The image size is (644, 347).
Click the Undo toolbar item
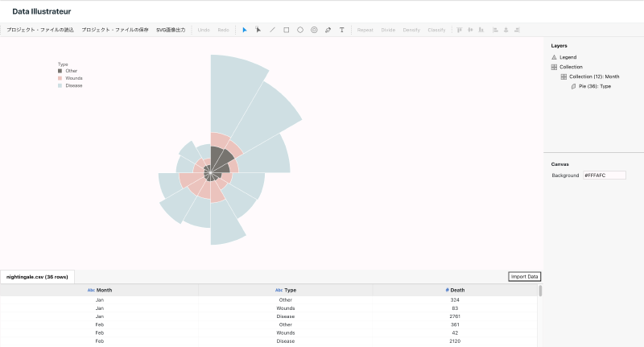[x=204, y=30]
